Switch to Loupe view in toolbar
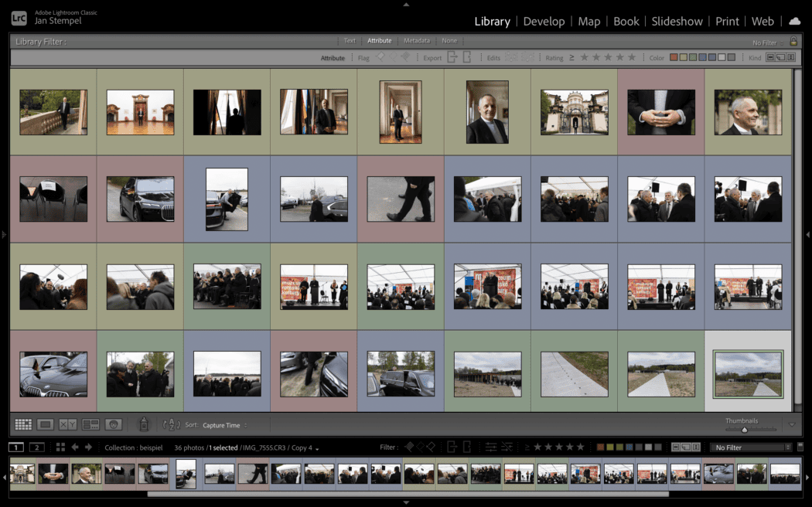Image resolution: width=812 pixels, height=507 pixels. coord(46,424)
